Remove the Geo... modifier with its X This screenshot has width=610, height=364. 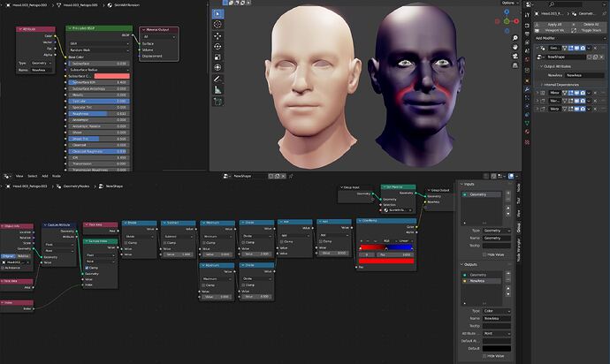click(x=595, y=49)
